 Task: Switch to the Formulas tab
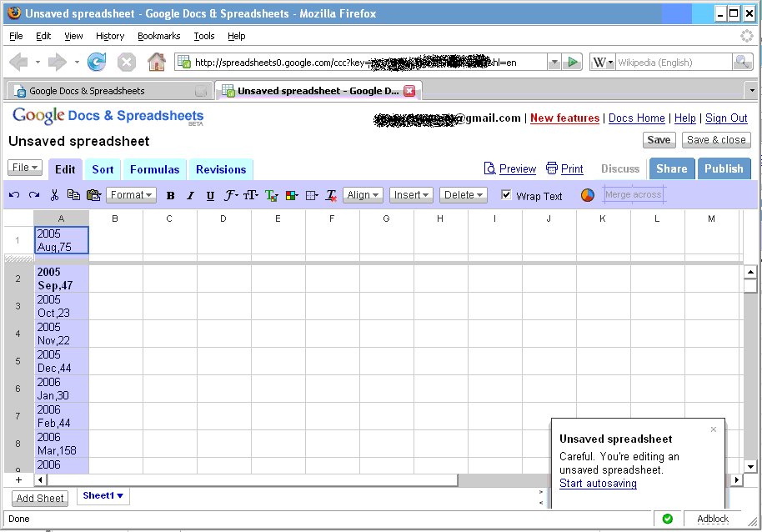pyautogui.click(x=154, y=169)
